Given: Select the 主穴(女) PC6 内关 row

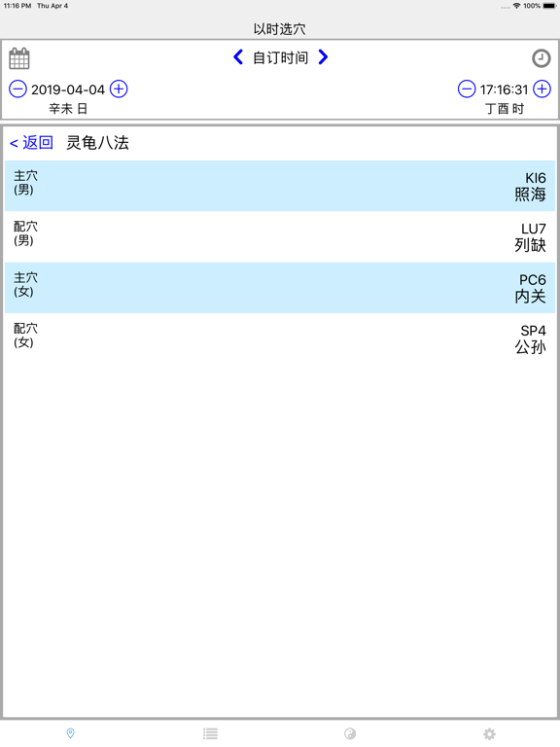Looking at the screenshot, I should coord(280,288).
